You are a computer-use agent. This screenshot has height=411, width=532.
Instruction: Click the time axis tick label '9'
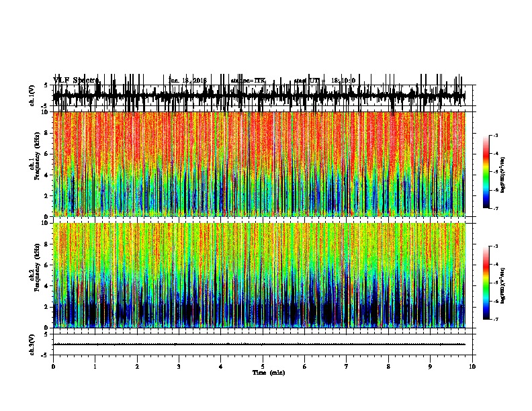[x=430, y=367]
